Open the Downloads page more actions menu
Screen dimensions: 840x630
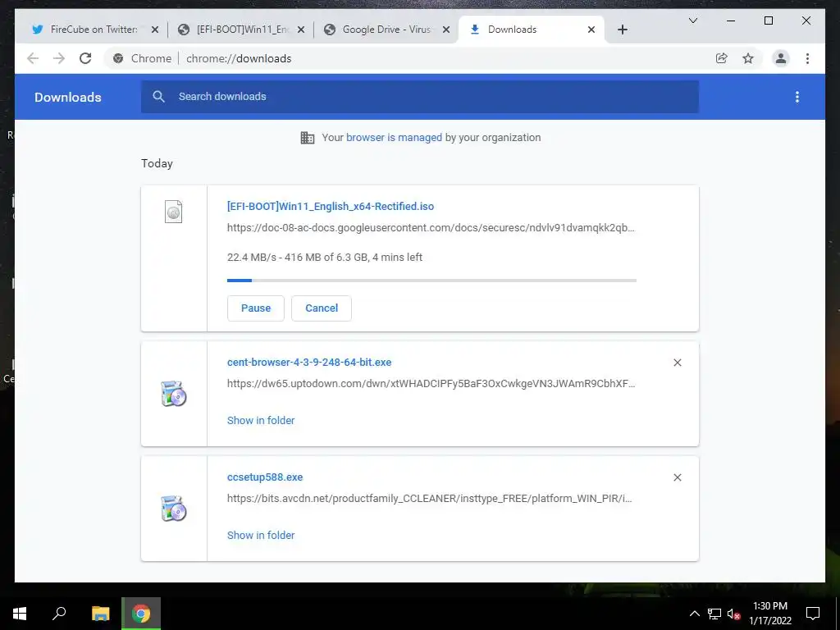click(797, 97)
